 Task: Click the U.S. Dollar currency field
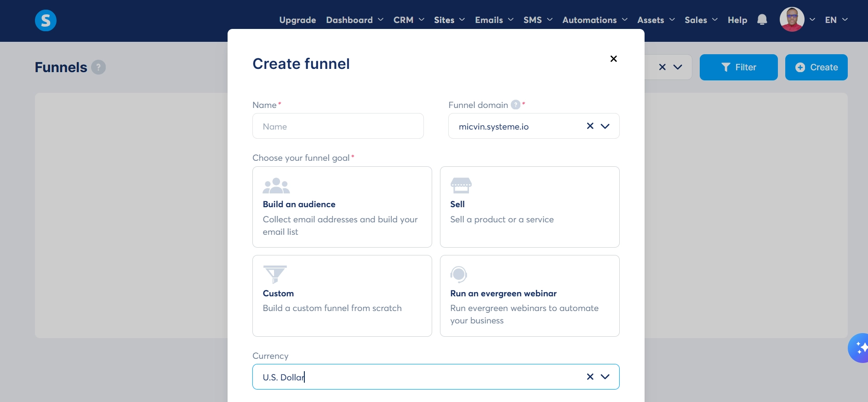pyautogui.click(x=436, y=377)
